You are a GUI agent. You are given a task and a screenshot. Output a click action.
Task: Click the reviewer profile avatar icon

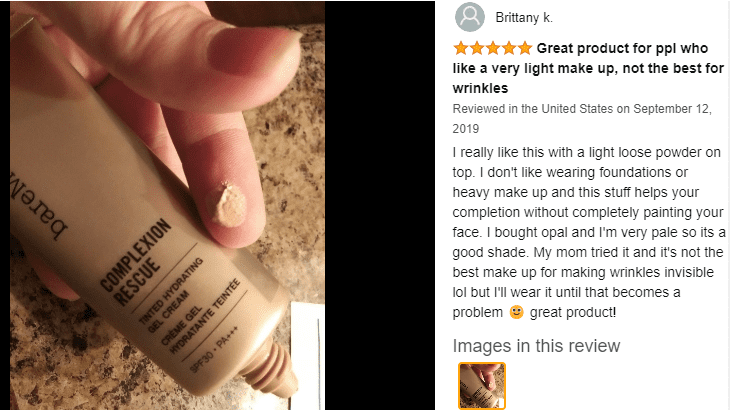tap(469, 17)
